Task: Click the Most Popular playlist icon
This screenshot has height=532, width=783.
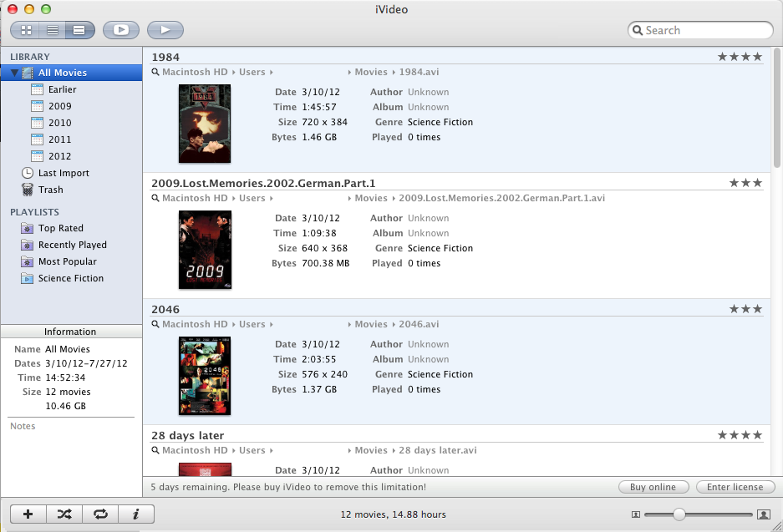Action: 27,261
